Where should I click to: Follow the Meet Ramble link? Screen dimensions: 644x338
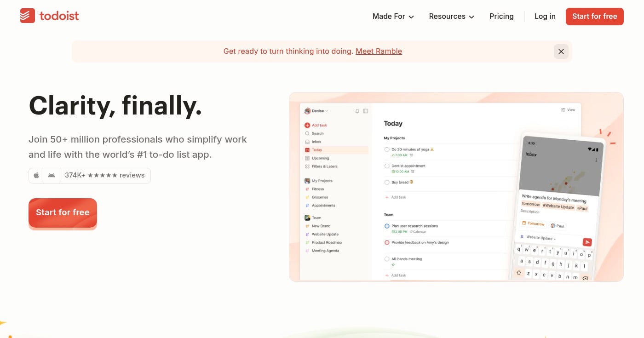pyautogui.click(x=379, y=52)
